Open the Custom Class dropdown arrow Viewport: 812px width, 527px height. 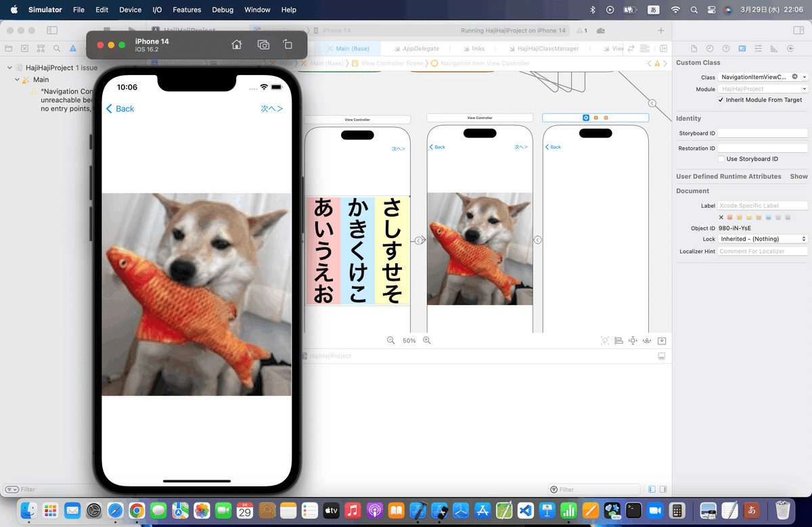804,77
